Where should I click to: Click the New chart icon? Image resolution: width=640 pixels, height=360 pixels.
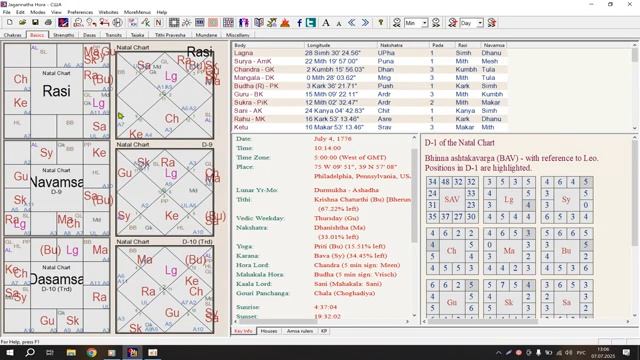pos(9,23)
